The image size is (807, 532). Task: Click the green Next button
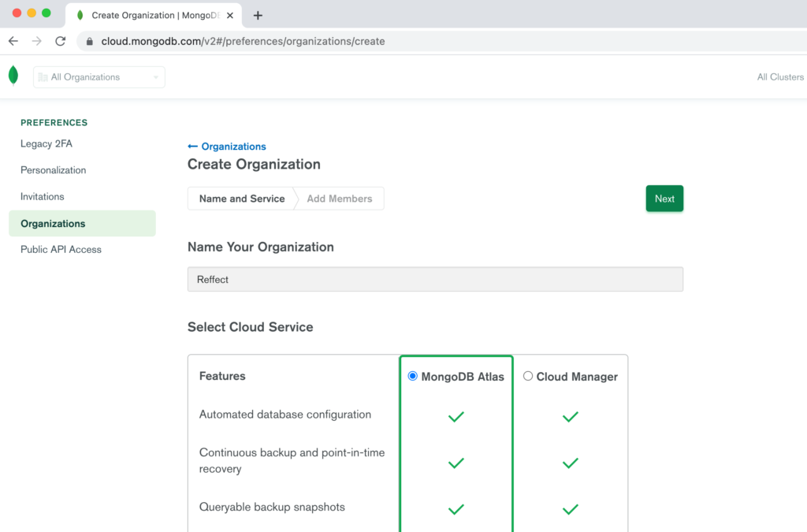pos(664,199)
